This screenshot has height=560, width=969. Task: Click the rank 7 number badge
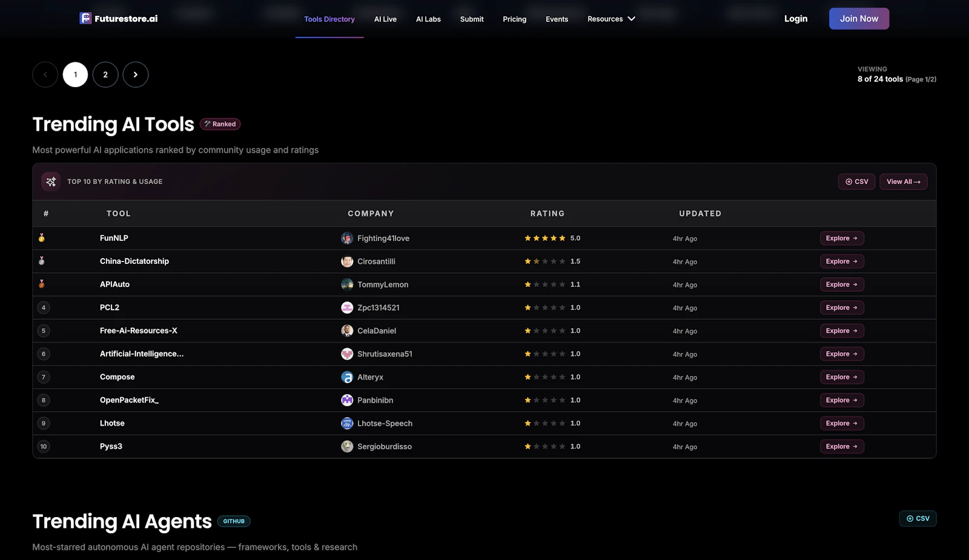(x=44, y=377)
